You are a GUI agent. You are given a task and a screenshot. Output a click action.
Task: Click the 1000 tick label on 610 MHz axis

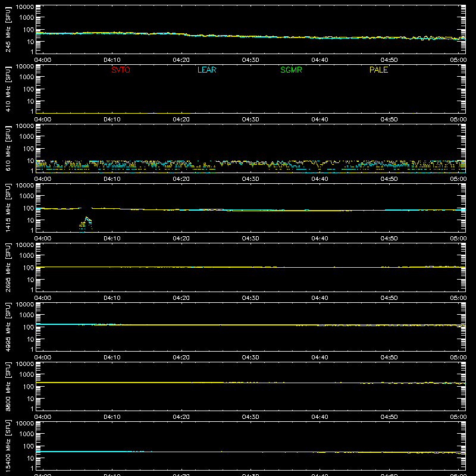27,136
